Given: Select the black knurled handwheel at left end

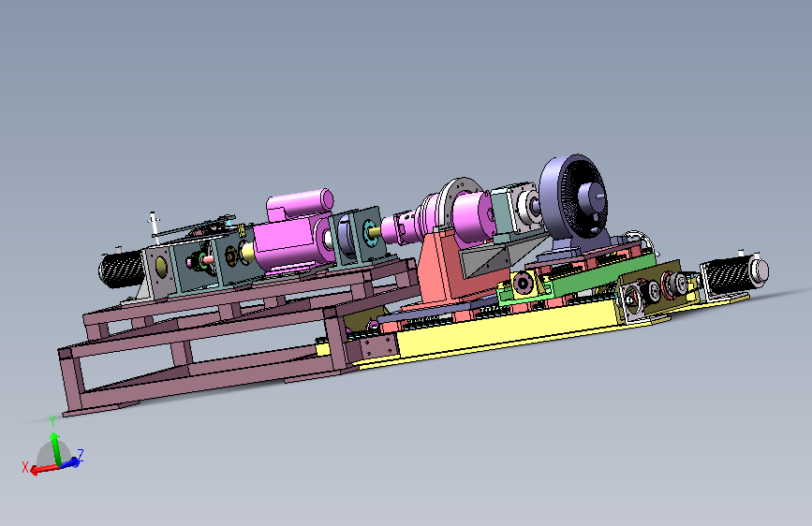Looking at the screenshot, I should pos(120,269).
